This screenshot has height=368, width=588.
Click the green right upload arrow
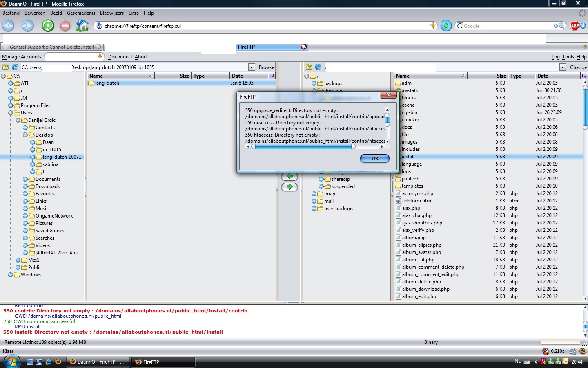point(290,187)
